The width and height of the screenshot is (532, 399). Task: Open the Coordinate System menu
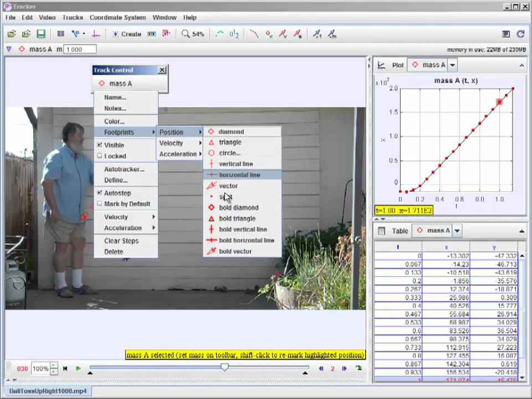tap(117, 17)
